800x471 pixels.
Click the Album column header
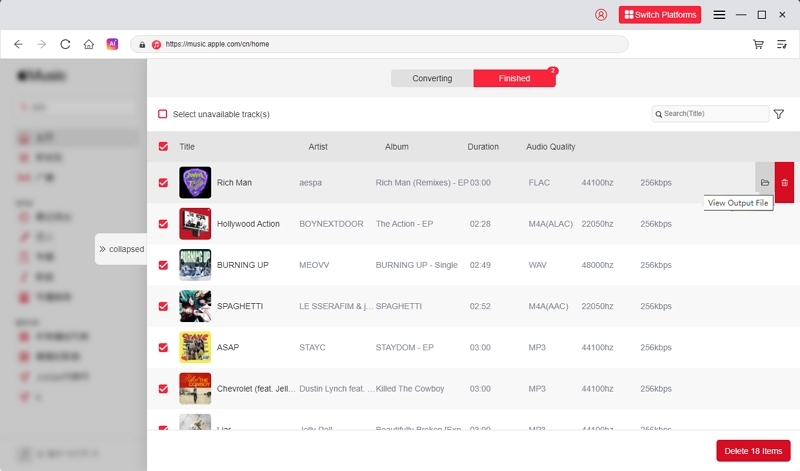click(396, 146)
